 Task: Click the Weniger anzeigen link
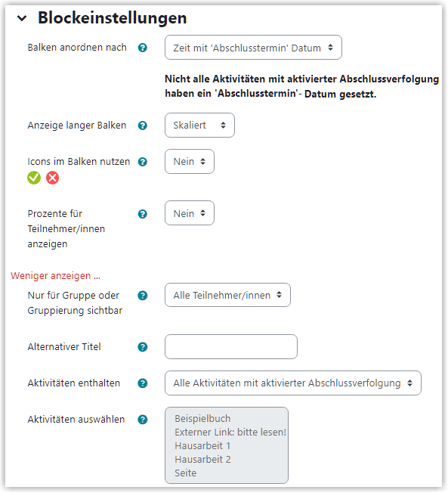(x=55, y=276)
